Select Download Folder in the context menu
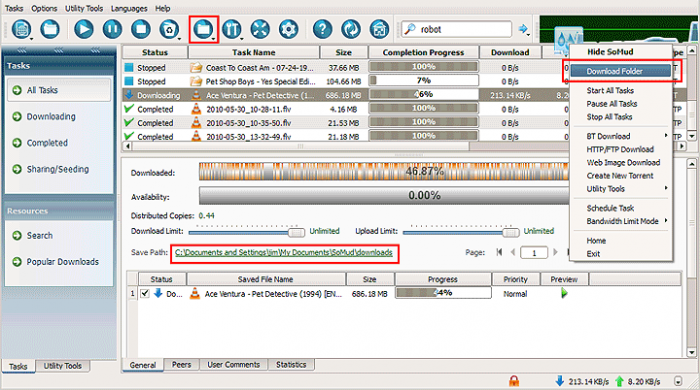The image size is (700, 390). tap(621, 71)
